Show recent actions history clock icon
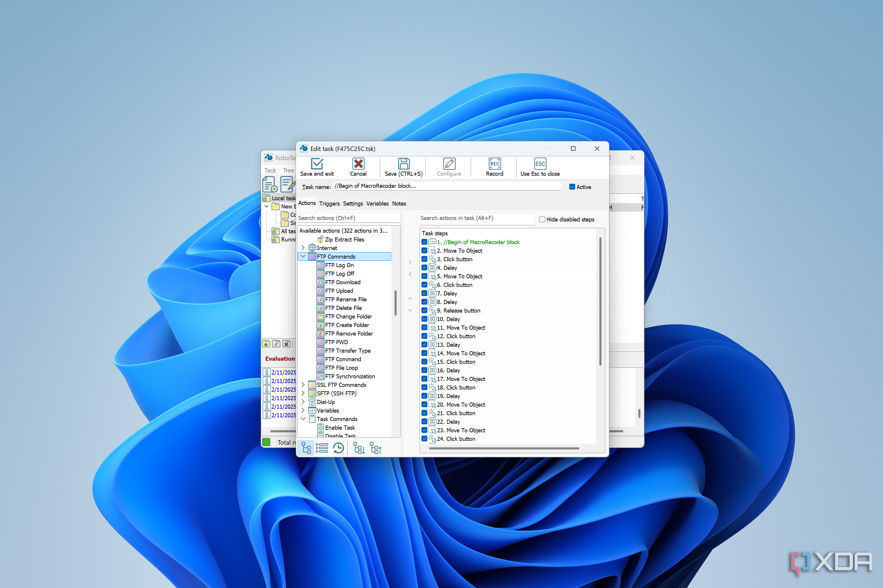The width and height of the screenshot is (883, 588). [338, 448]
